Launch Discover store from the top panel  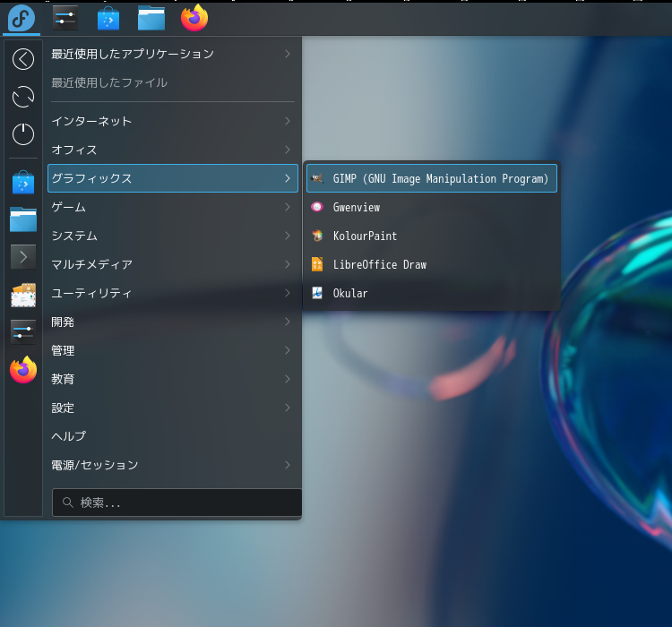pos(108,19)
